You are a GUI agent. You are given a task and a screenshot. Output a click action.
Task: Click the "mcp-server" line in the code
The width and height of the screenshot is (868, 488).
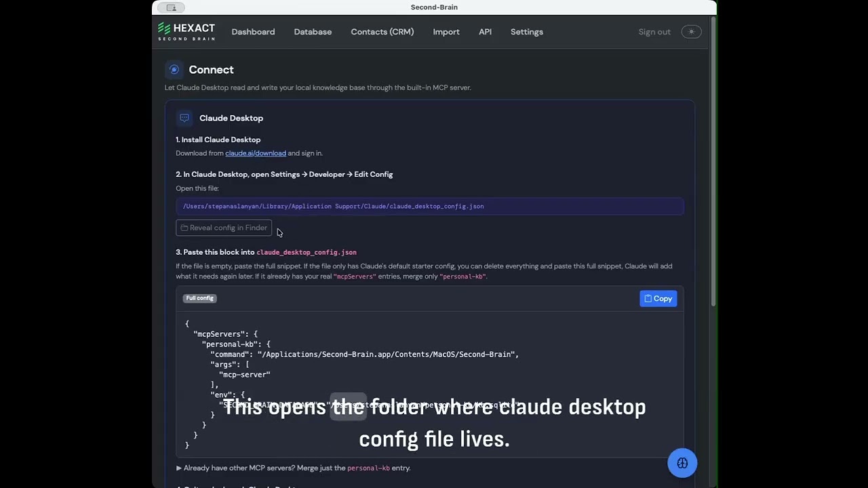tap(244, 374)
